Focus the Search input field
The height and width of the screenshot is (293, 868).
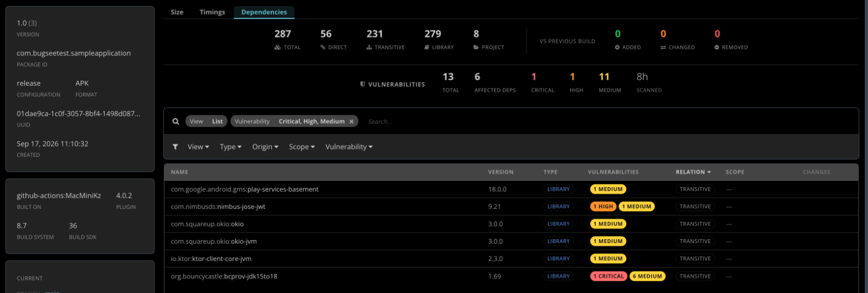click(609, 121)
